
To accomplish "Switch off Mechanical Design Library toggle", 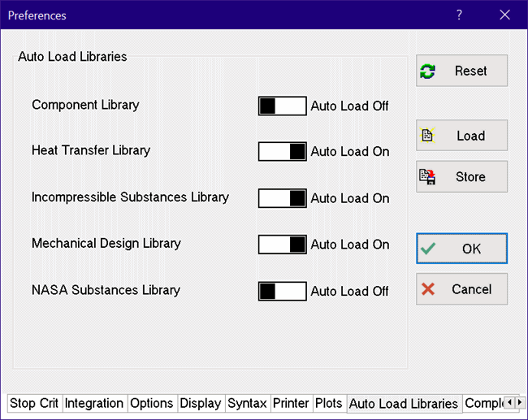I will point(282,244).
